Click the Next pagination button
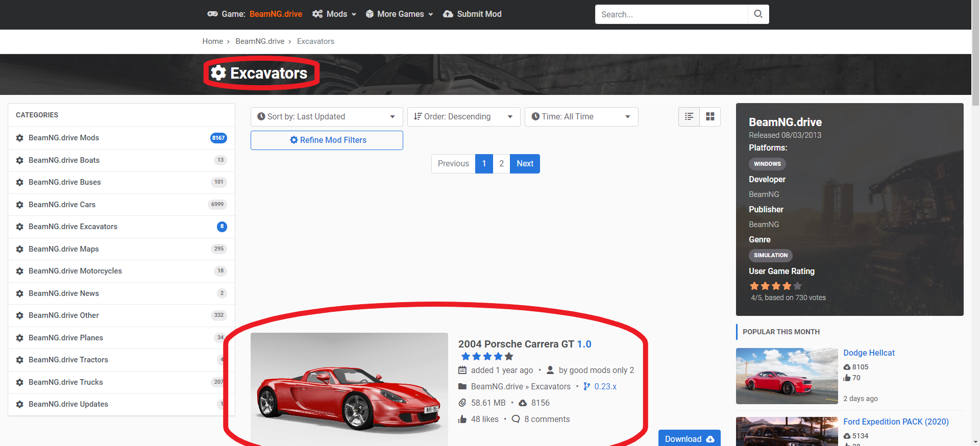Screen dimensions: 980x446 click(x=525, y=164)
